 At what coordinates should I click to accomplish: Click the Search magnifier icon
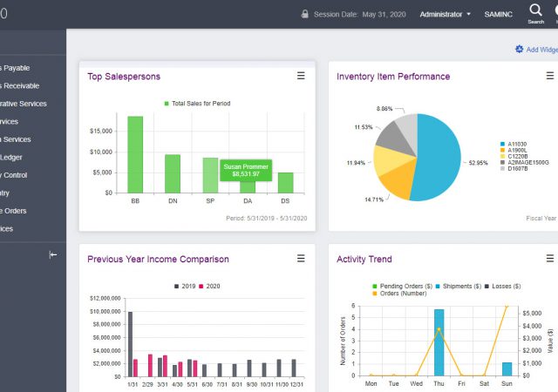click(535, 10)
